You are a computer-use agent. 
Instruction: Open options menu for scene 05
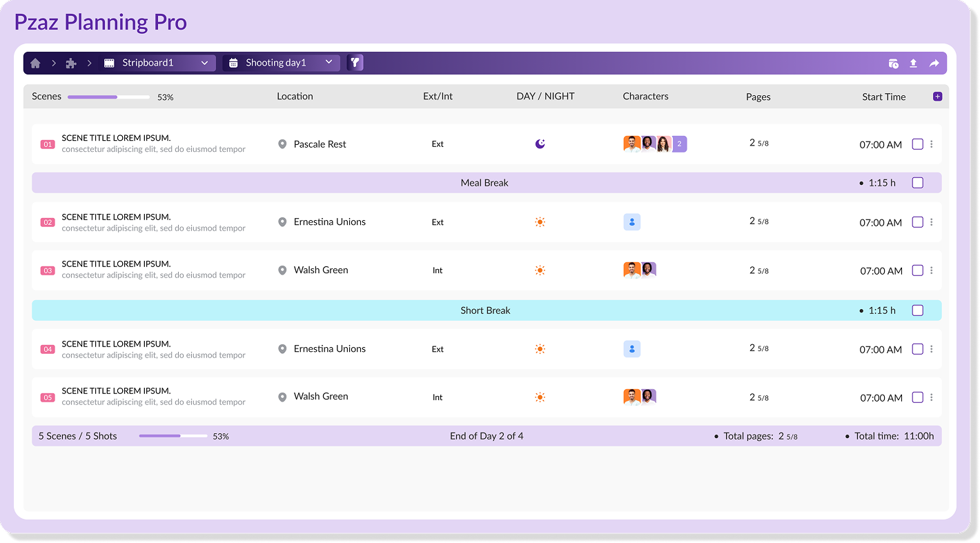tap(932, 397)
